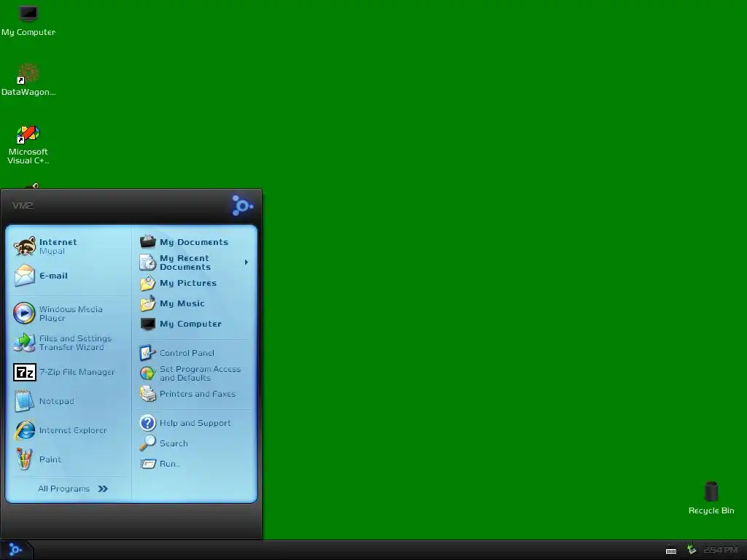
Task: Click the E-mail envelope icon
Action: (x=24, y=276)
